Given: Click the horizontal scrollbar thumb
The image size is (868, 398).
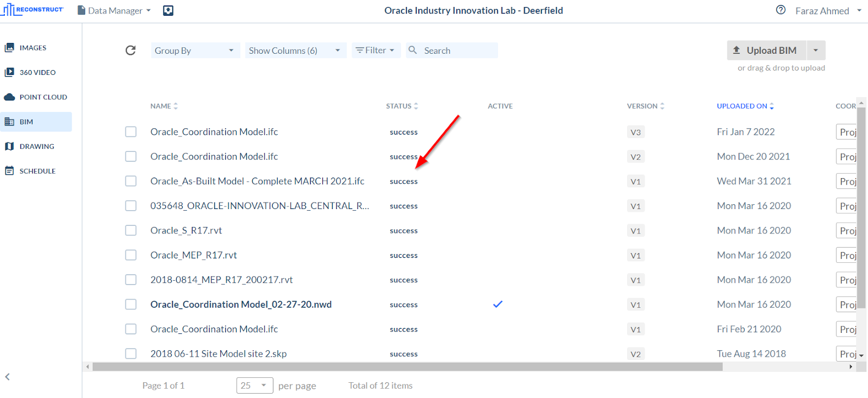Looking at the screenshot, I should point(407,367).
